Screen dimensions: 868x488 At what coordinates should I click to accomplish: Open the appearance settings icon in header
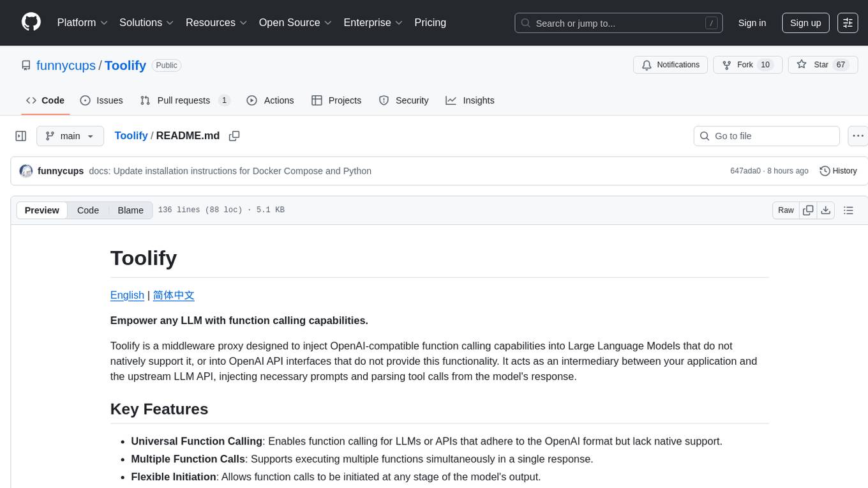tap(848, 23)
